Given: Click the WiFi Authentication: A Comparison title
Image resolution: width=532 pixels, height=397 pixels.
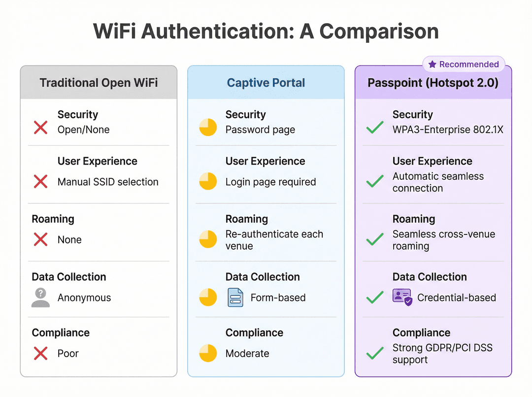Looking at the screenshot, I should pyautogui.click(x=266, y=31).
